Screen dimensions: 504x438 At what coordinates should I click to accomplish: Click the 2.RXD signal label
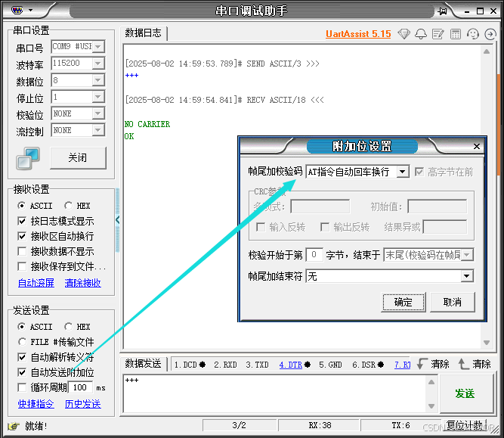coord(225,365)
